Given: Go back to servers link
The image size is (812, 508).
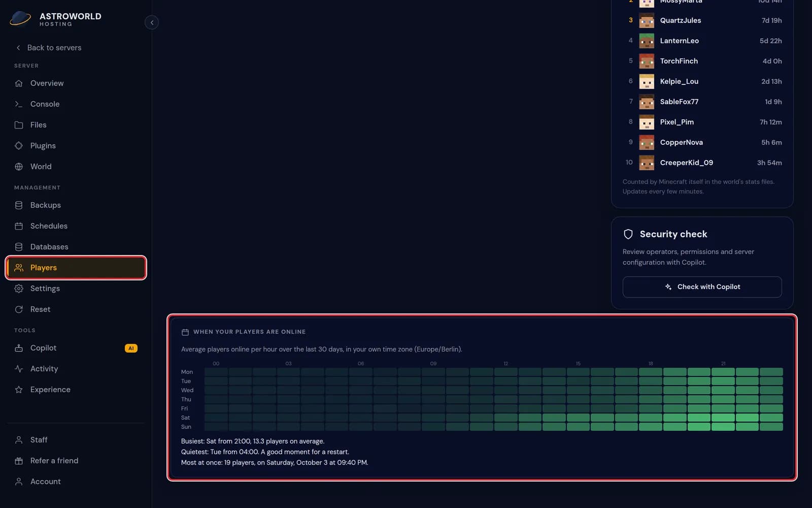Looking at the screenshot, I should 49,48.
